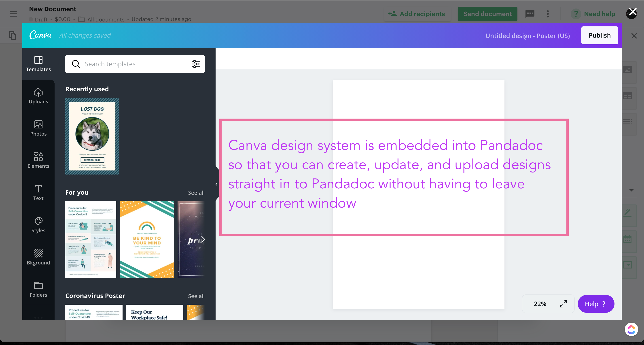Click Need help in PandaDoc header
This screenshot has width=644, height=345.
click(x=593, y=14)
